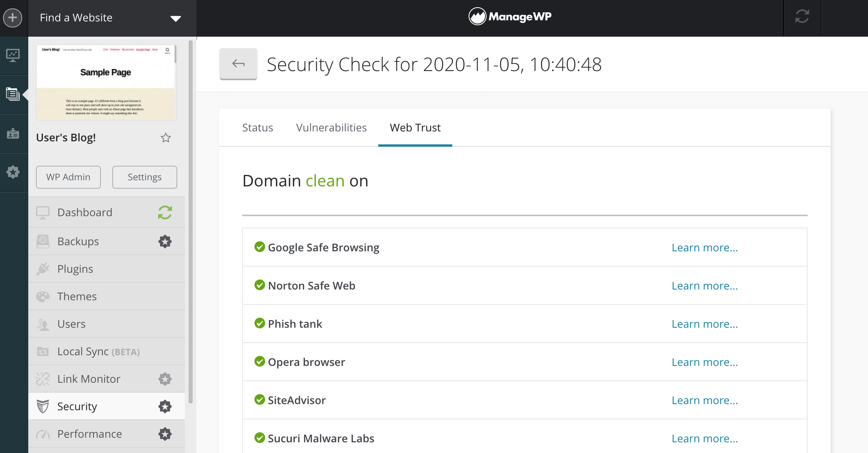The height and width of the screenshot is (453, 868).
Task: Toggle the favorite star for User's Blog!
Action: click(x=165, y=138)
